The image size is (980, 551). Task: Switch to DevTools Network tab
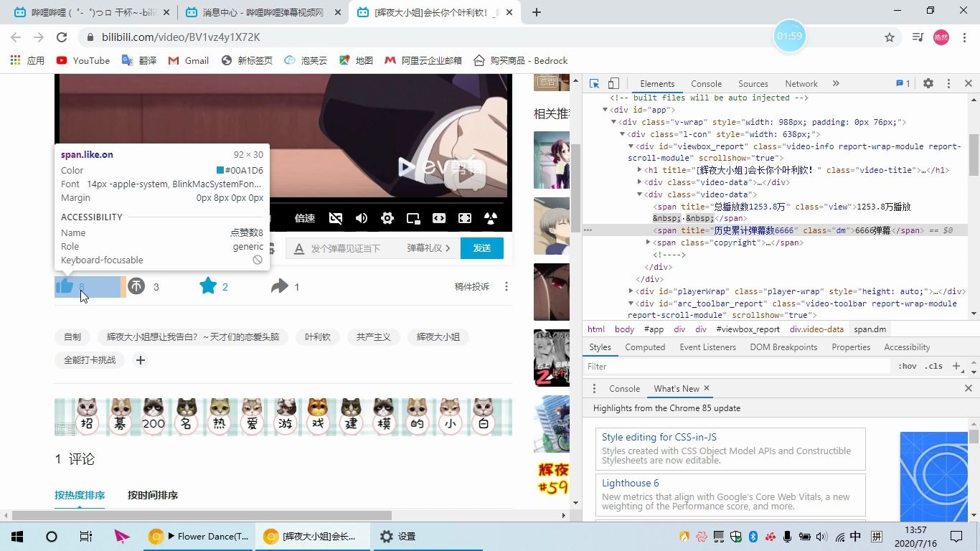pos(801,83)
